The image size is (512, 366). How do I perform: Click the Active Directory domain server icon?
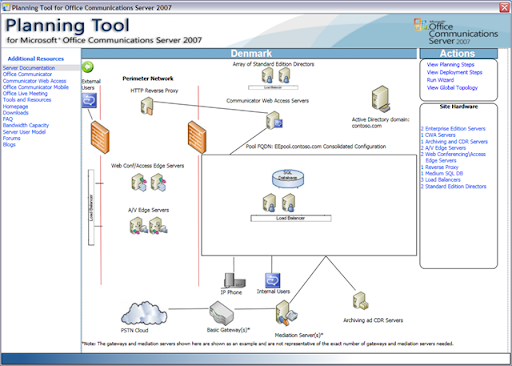coord(381,98)
